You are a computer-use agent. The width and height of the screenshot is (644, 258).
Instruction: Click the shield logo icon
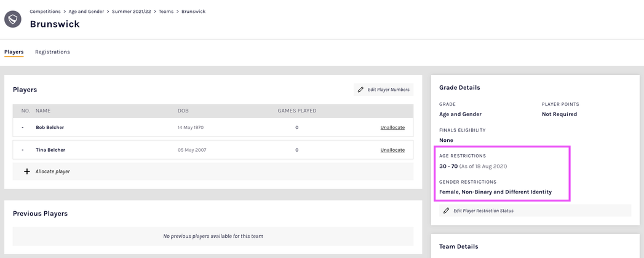[x=13, y=18]
